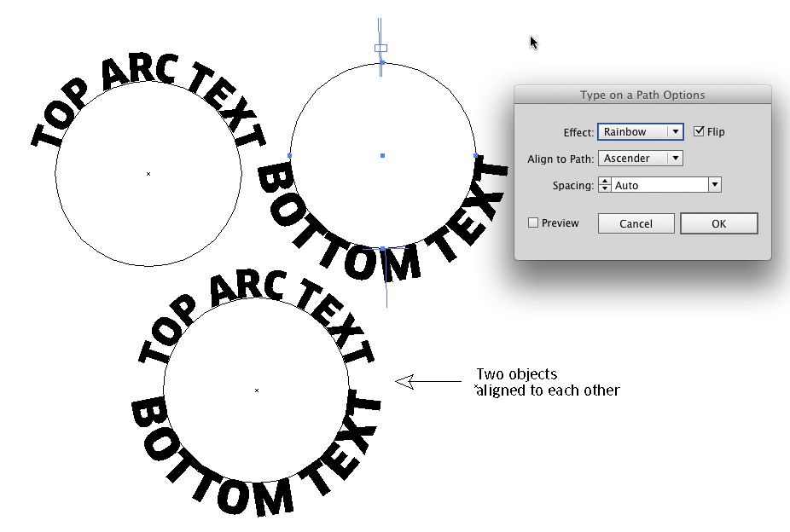This screenshot has height=532, width=790.
Task: Click the Spacing field showing Auto
Action: click(x=659, y=185)
